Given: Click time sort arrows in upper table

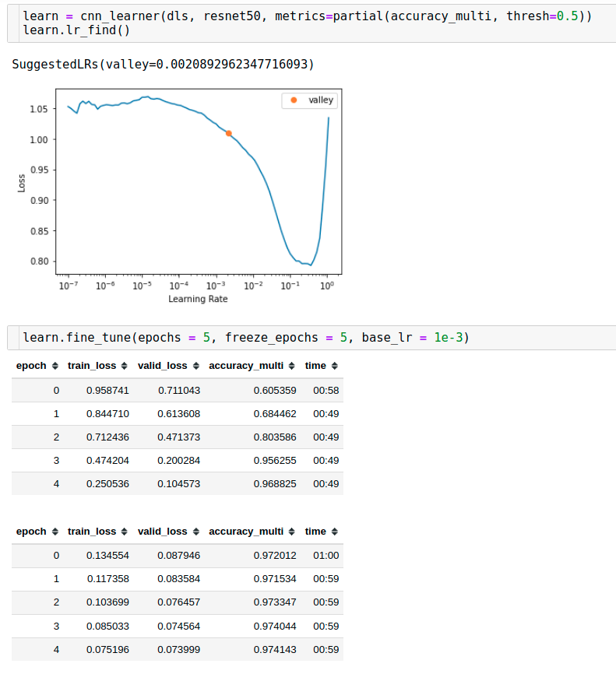Looking at the screenshot, I should click(334, 366).
